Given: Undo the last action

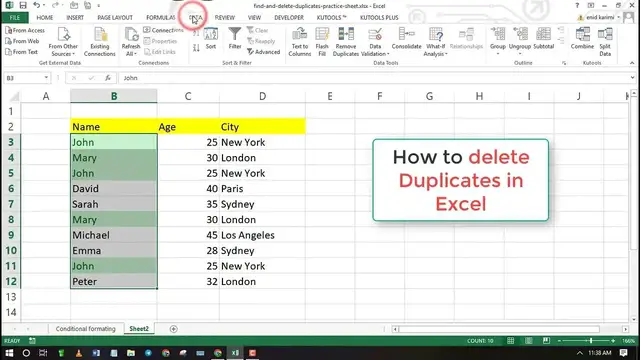Looking at the screenshot, I should (x=36, y=5).
